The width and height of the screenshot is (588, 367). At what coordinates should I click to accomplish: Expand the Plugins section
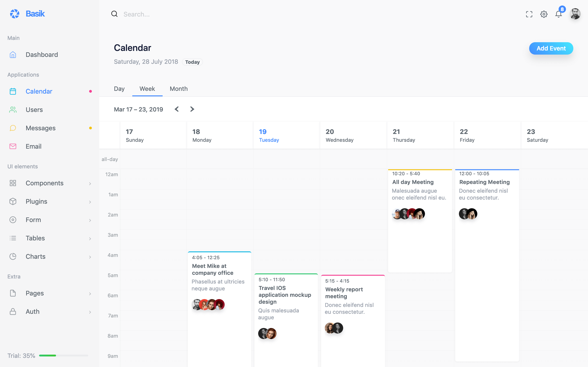(36, 201)
